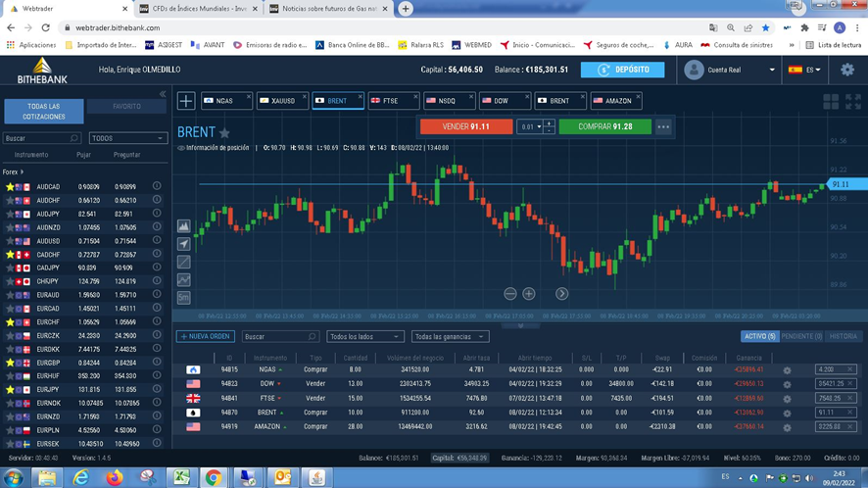Click VENDER 91.11 to sell
The image size is (868, 488).
click(466, 126)
